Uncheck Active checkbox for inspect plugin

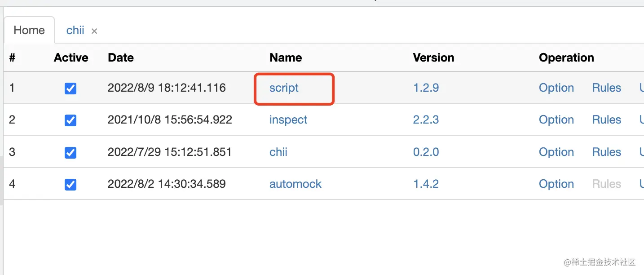click(71, 120)
